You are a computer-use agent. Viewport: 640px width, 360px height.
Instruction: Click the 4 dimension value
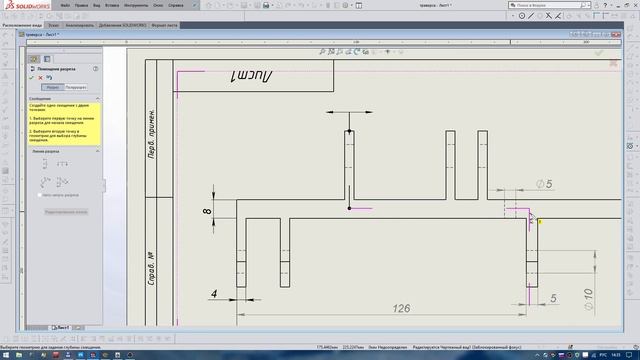[x=214, y=294]
